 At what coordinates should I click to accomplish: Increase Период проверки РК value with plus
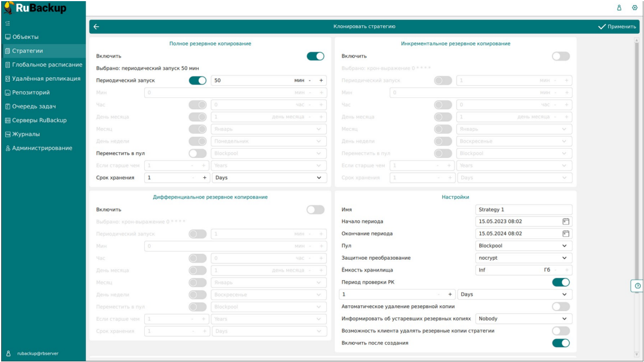(x=450, y=295)
